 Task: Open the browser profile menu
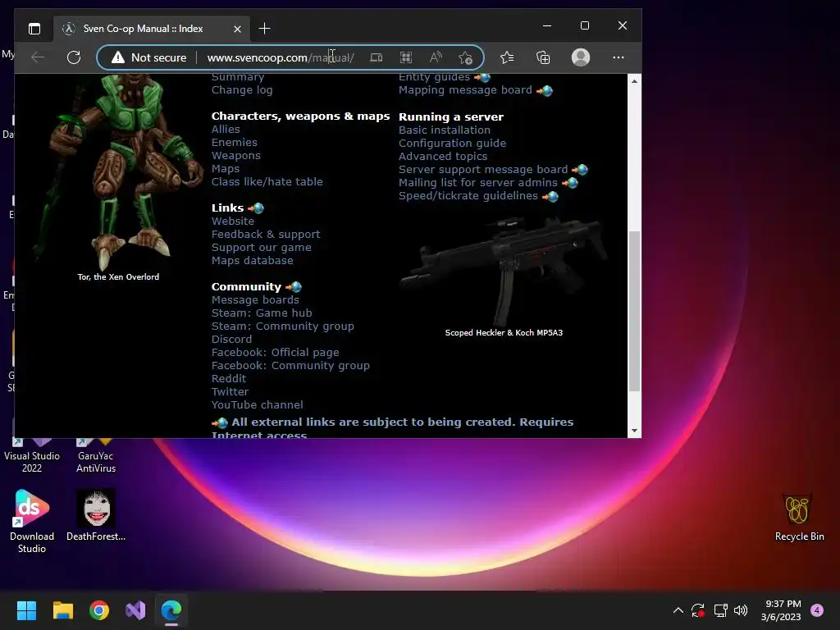[x=581, y=57]
